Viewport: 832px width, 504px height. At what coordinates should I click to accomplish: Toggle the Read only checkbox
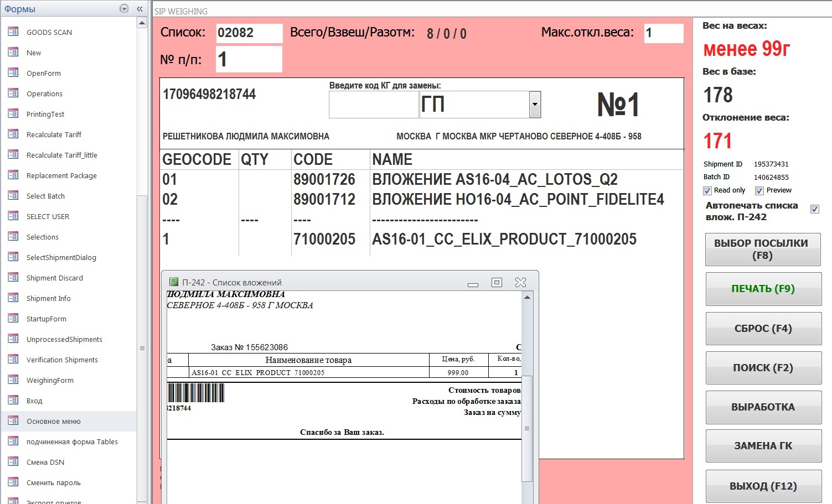click(x=707, y=191)
